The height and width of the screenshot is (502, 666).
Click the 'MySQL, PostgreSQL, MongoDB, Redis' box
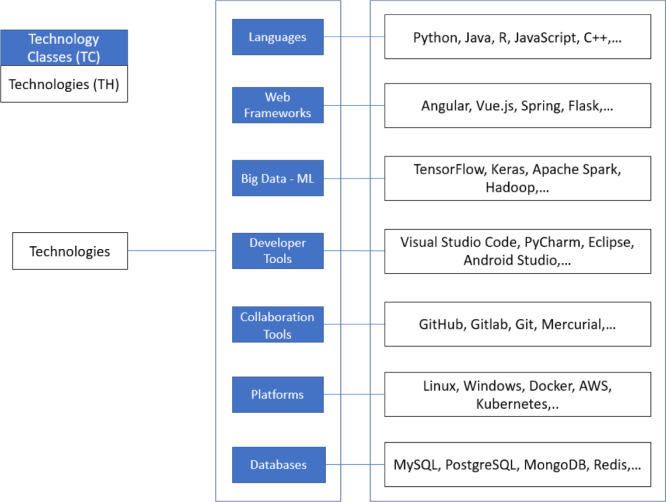[517, 465]
